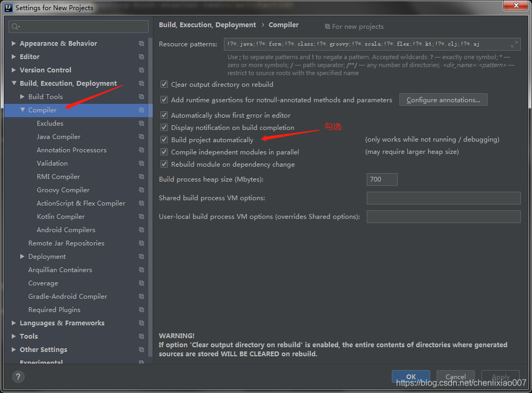The height and width of the screenshot is (393, 532).
Task: Close the Settings for New Projects dialog
Action: [515, 5]
